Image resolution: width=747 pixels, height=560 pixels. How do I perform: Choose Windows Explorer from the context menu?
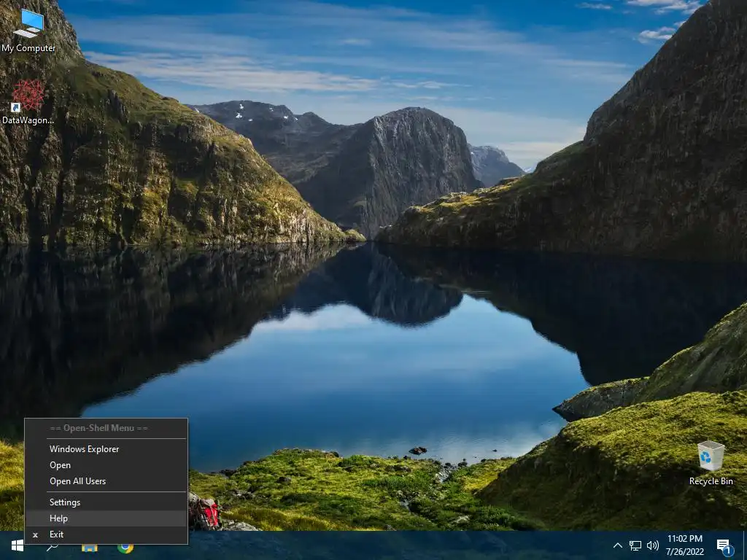click(x=106, y=448)
